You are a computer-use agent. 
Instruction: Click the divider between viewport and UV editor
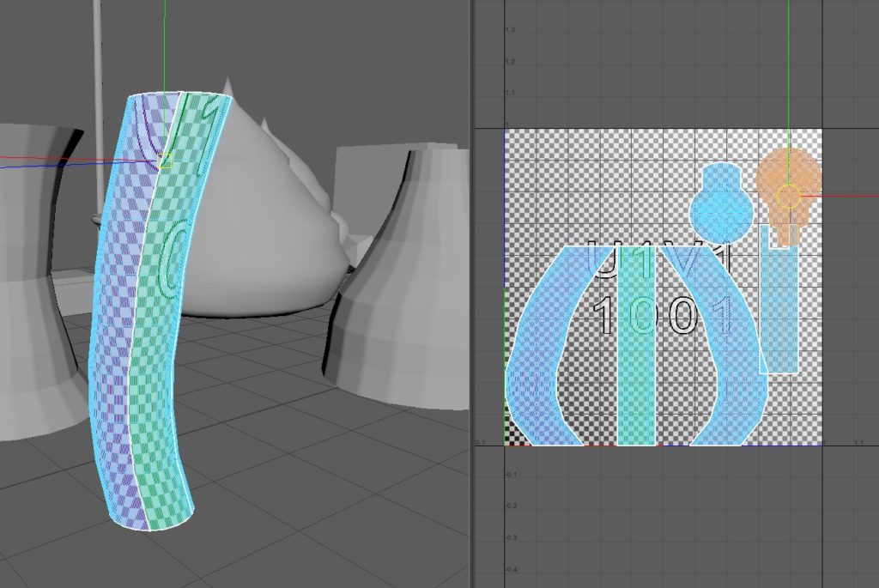point(471,294)
